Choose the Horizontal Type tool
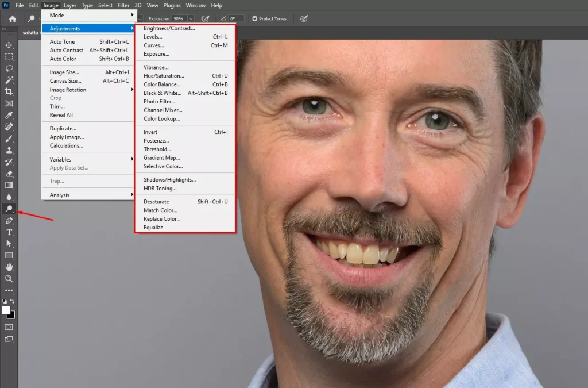This screenshot has height=388, width=588. [x=8, y=232]
